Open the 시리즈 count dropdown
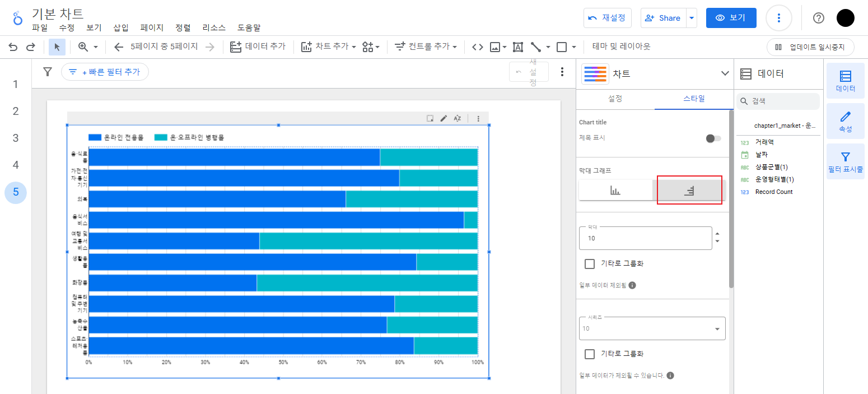The height and width of the screenshot is (394, 868). [x=652, y=328]
